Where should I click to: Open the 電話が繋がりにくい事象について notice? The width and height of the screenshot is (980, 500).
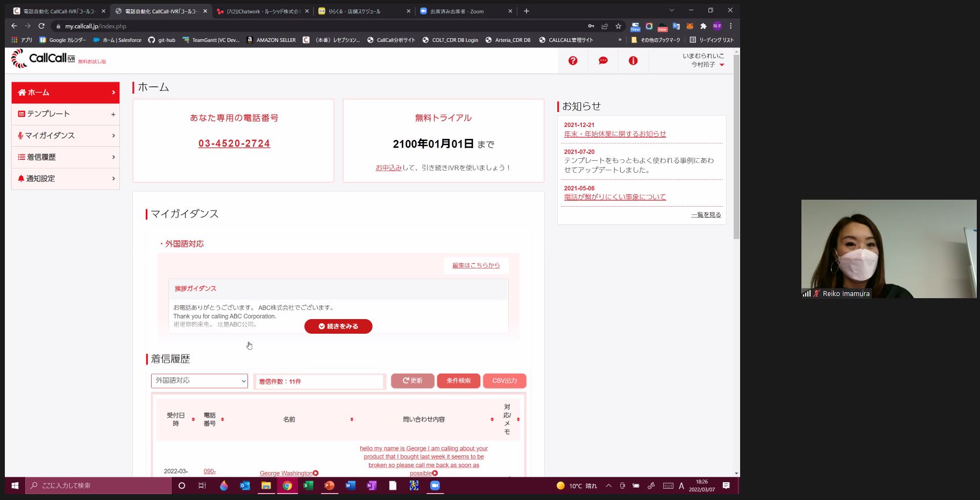click(615, 197)
